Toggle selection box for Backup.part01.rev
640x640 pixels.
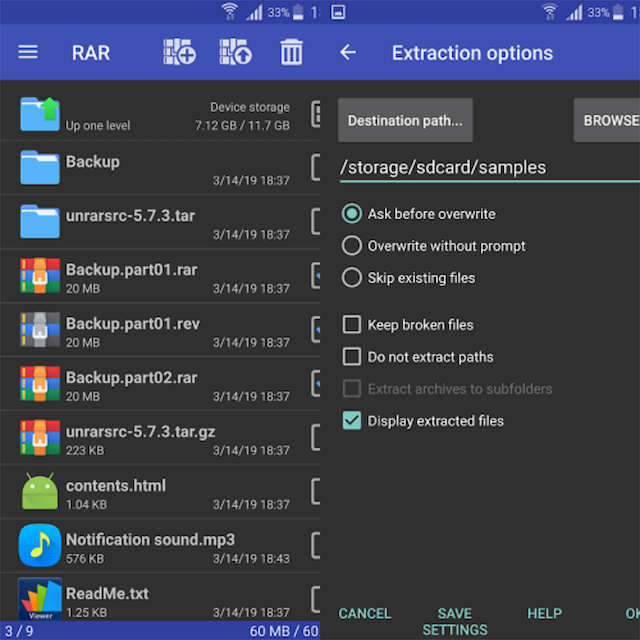(x=316, y=329)
